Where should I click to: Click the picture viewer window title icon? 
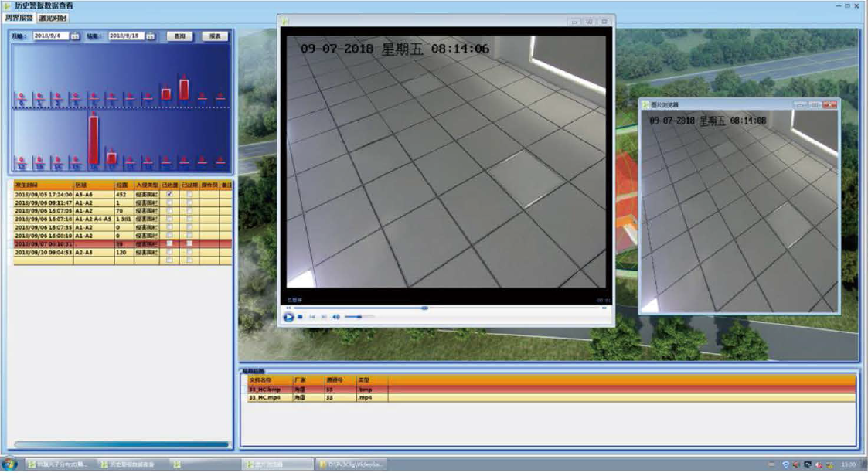645,104
